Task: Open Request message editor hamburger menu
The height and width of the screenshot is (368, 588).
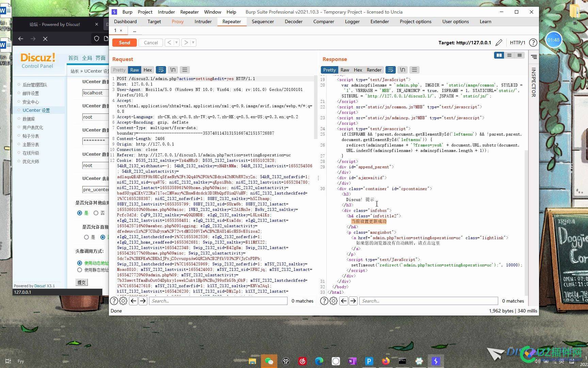Action: click(x=185, y=70)
